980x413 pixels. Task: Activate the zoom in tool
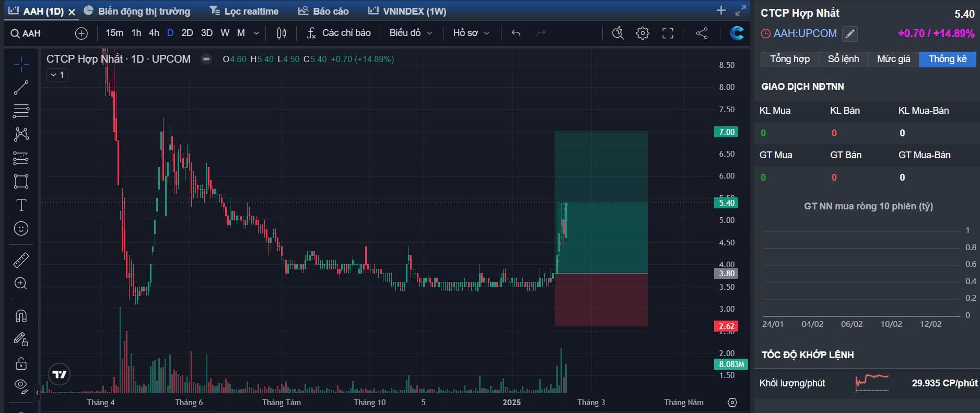coord(21,283)
